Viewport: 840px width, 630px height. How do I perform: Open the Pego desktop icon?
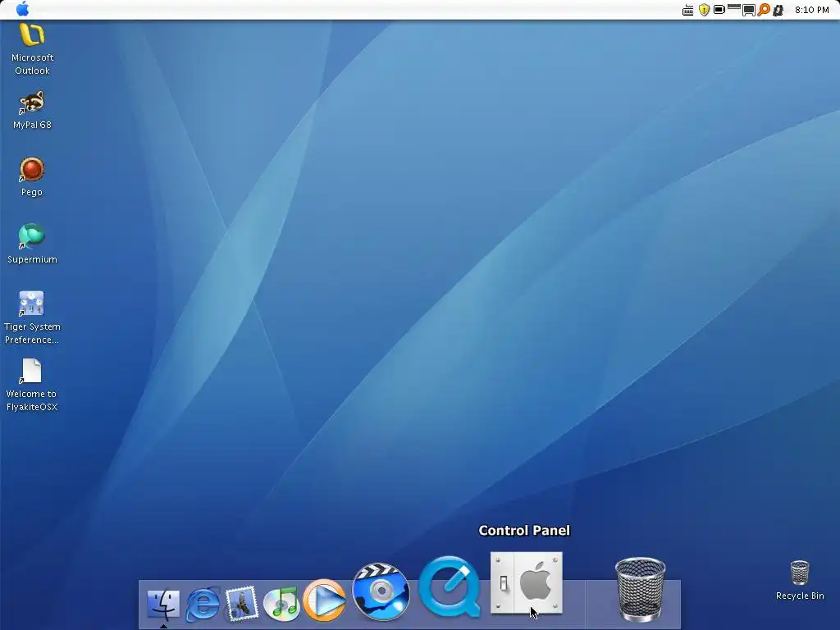pos(32,170)
